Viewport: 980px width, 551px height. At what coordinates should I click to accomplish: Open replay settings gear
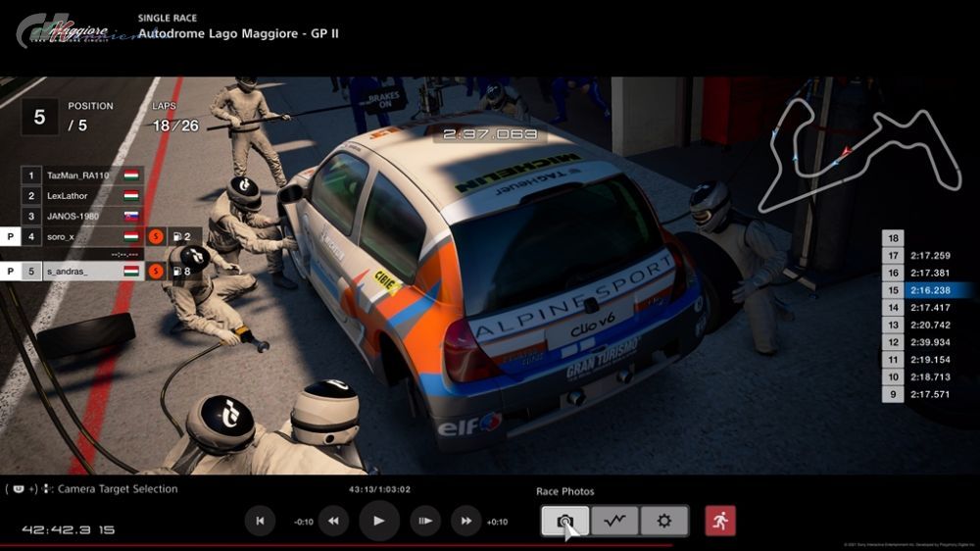click(x=663, y=521)
